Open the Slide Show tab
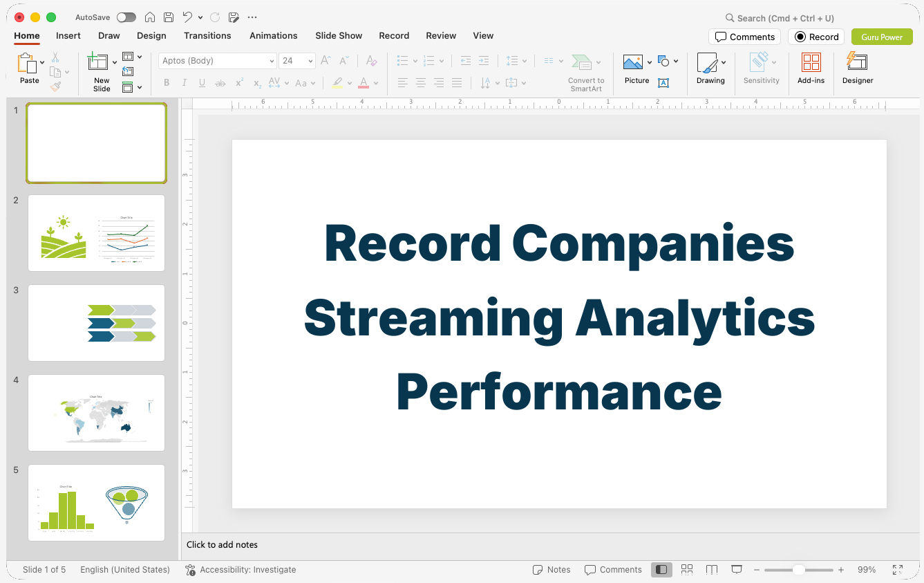924x583 pixels. tap(339, 36)
